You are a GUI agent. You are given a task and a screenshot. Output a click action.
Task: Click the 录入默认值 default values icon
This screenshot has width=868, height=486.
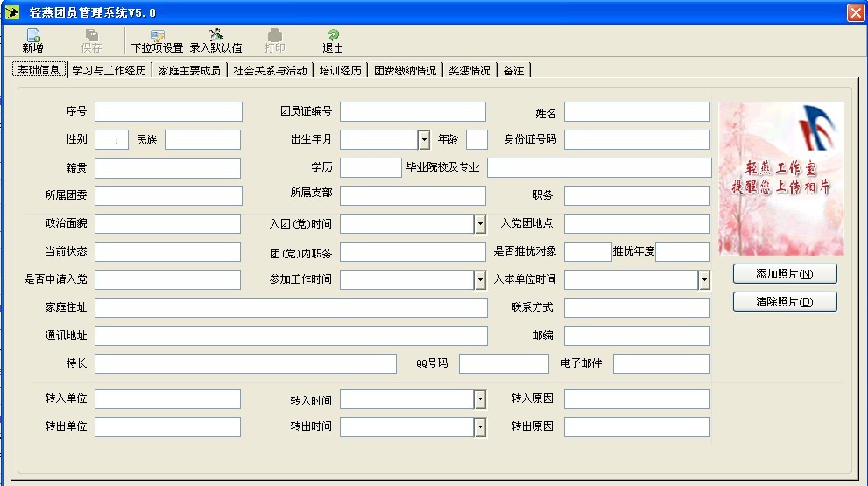coord(215,35)
